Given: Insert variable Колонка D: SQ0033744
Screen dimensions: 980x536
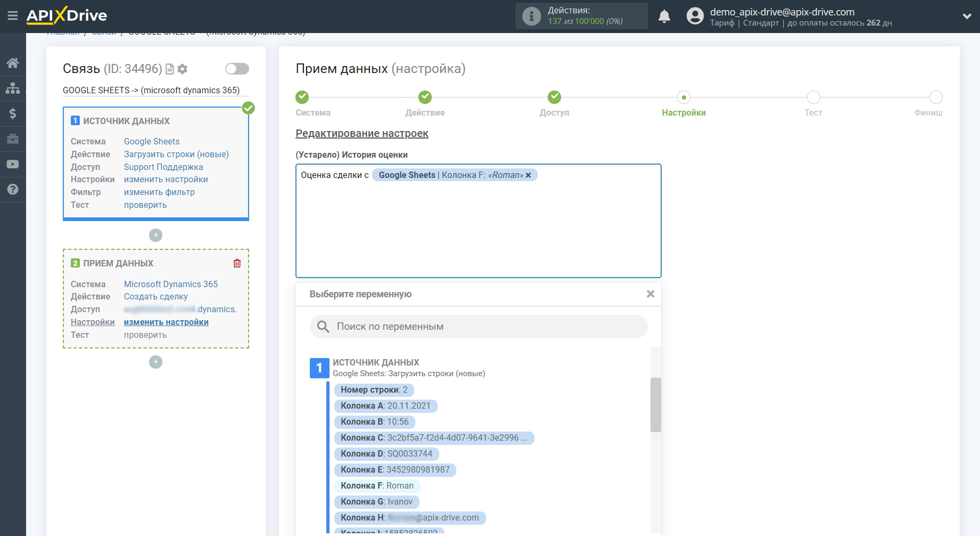Looking at the screenshot, I should [386, 454].
